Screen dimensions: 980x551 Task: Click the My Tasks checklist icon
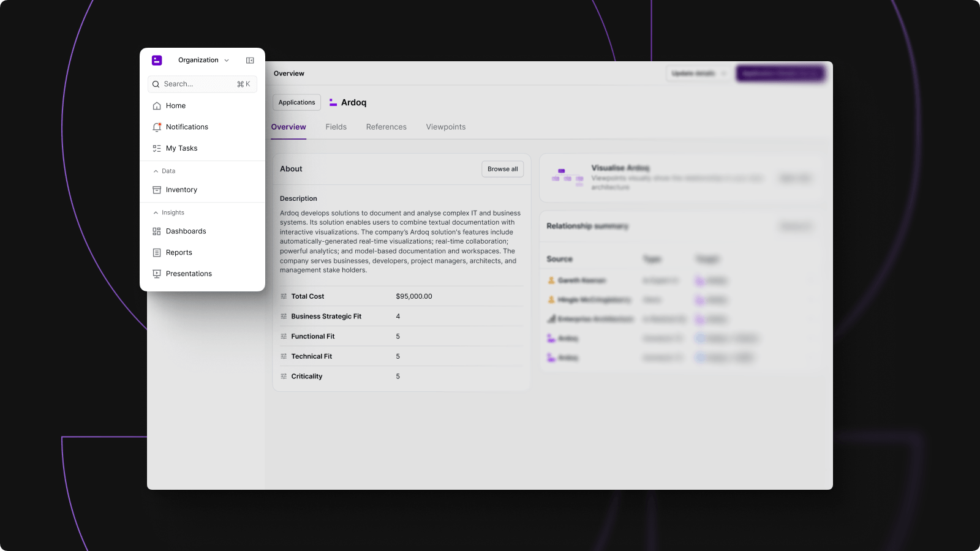[157, 148]
